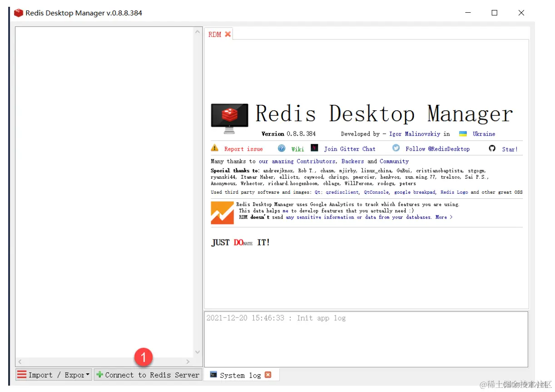Click the More > link
Image resolution: width=555 pixels, height=392 pixels.
[444, 217]
